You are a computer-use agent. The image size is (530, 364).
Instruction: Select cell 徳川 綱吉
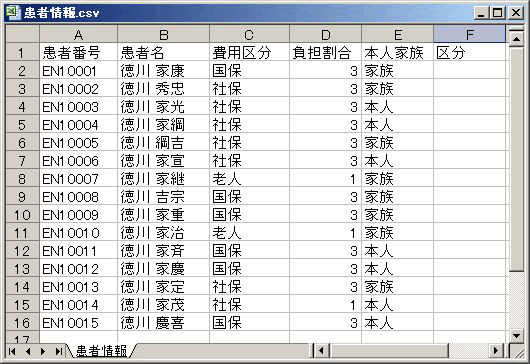point(164,143)
